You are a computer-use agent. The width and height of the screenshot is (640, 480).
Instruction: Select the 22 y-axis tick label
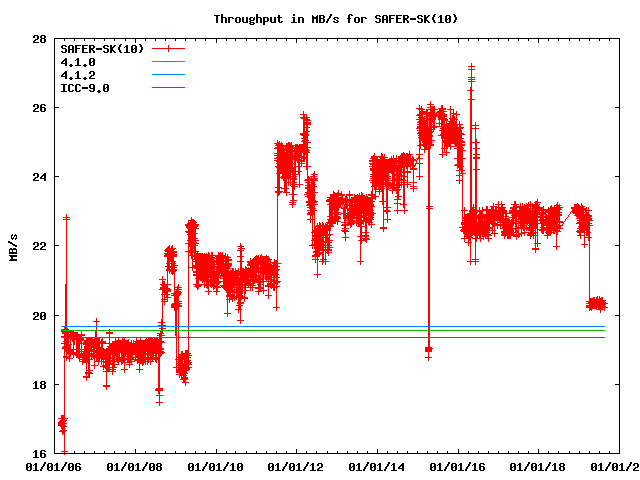click(x=38, y=246)
